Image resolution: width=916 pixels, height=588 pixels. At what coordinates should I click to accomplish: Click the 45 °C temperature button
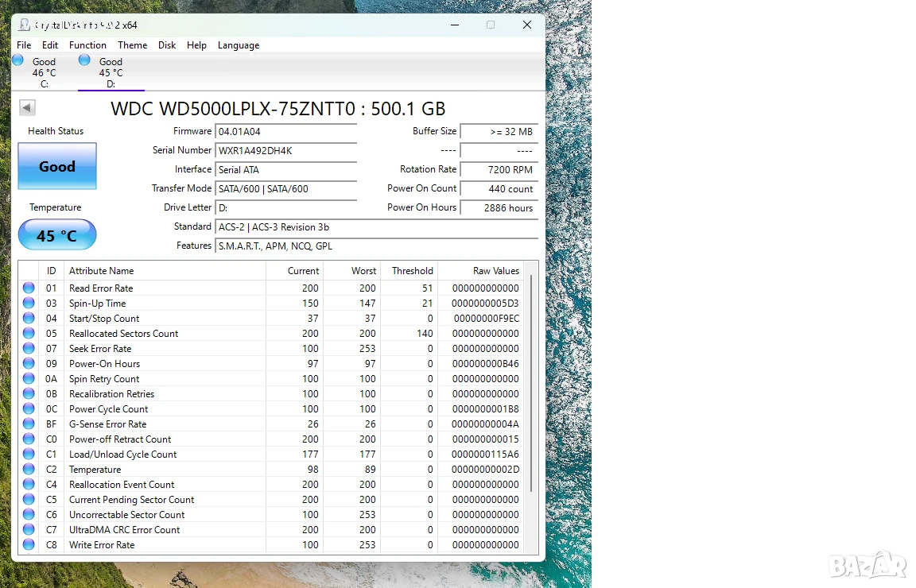pyautogui.click(x=57, y=234)
